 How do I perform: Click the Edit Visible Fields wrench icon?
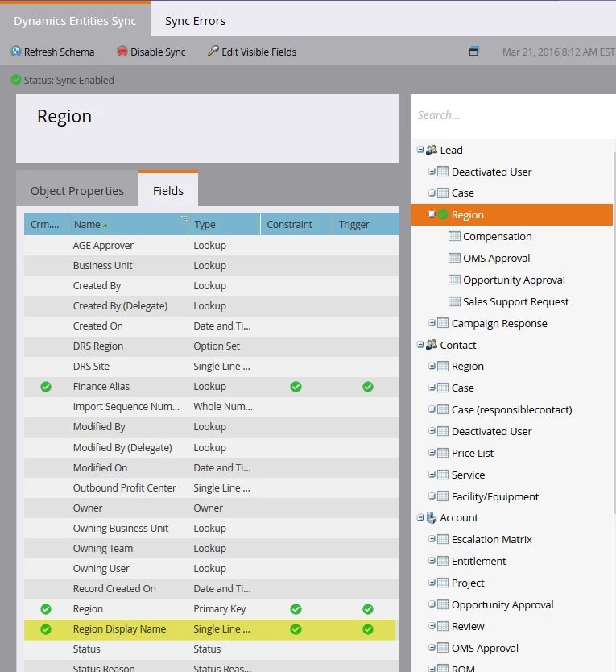(213, 52)
